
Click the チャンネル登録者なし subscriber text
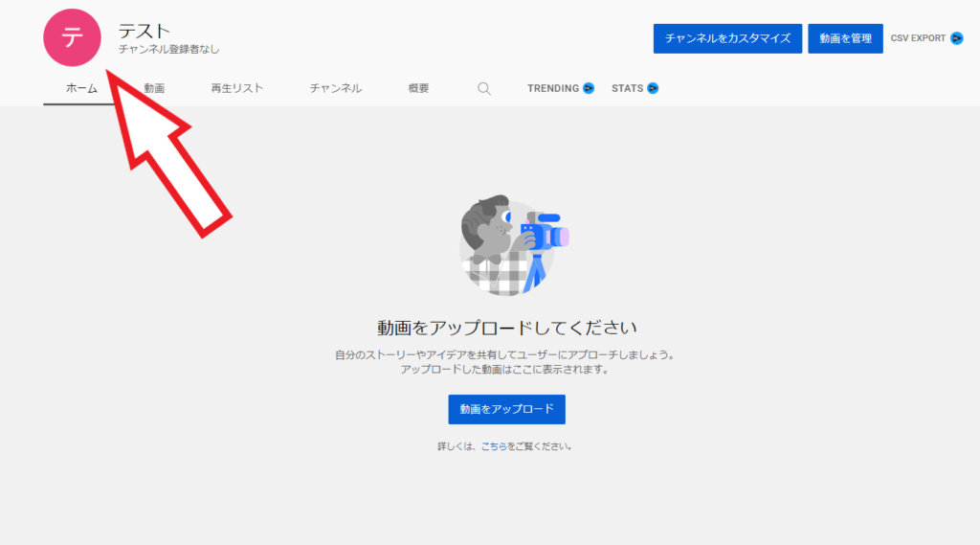coord(168,49)
